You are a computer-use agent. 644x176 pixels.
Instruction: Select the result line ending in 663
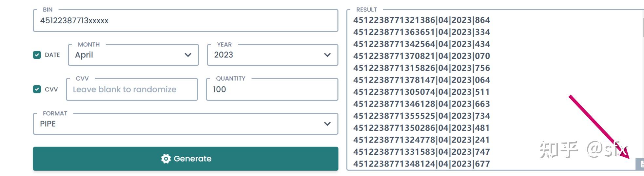click(x=421, y=104)
